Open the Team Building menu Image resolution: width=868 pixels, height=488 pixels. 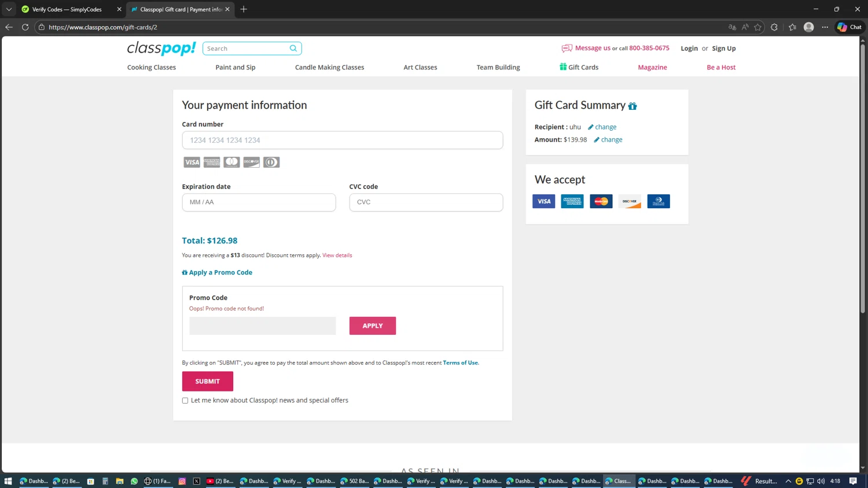point(498,68)
